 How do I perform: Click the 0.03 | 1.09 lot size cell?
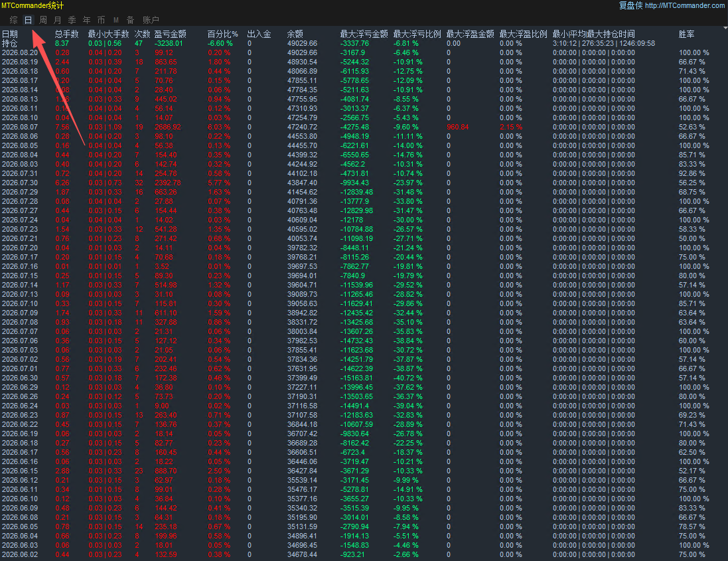pyautogui.click(x=106, y=127)
